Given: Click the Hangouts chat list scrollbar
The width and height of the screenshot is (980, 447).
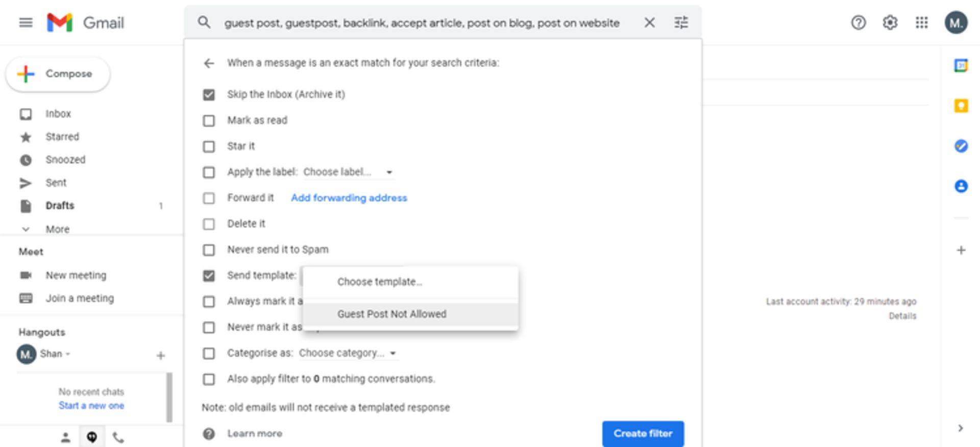Looking at the screenshot, I should pyautogui.click(x=169, y=398).
